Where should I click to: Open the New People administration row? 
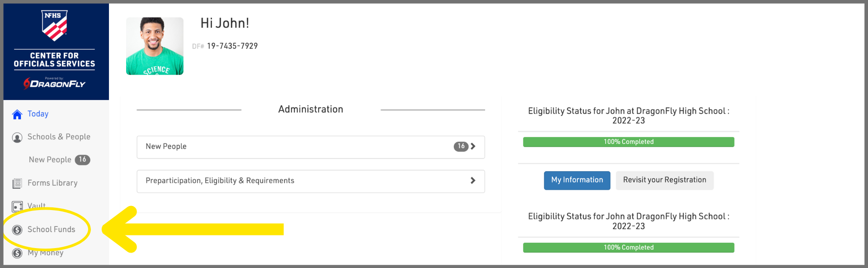298,147
